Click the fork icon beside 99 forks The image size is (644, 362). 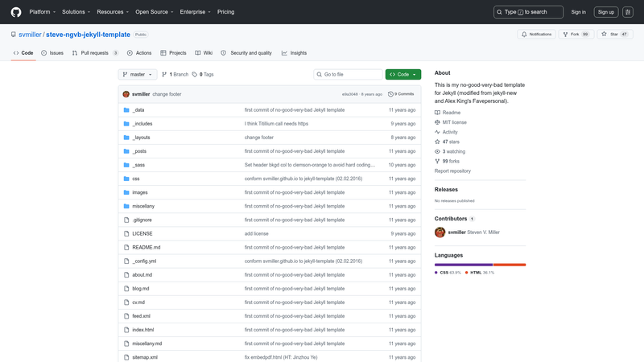click(x=437, y=162)
